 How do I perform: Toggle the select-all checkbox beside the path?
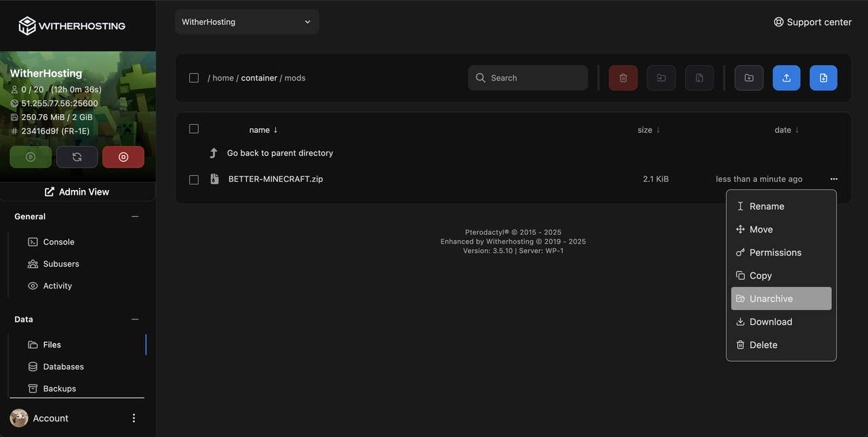(x=194, y=78)
